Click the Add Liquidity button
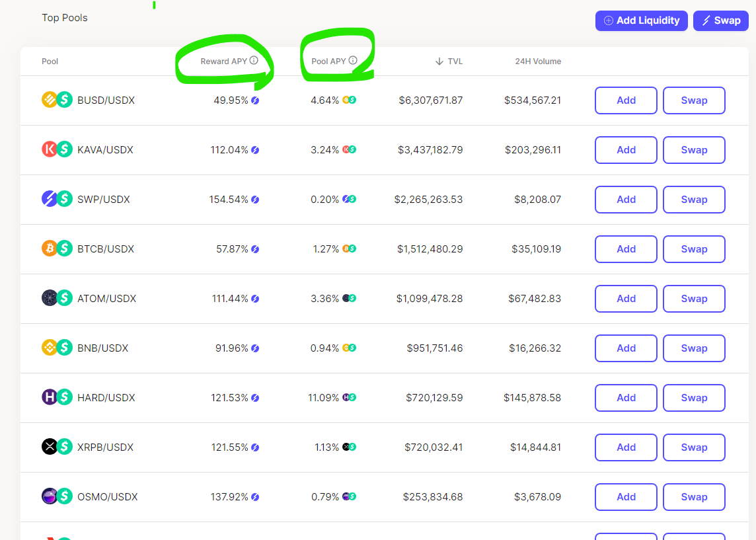The height and width of the screenshot is (540, 756). (641, 20)
